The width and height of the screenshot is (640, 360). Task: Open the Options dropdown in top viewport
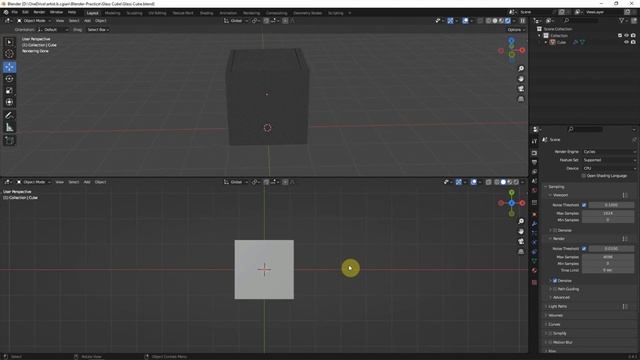pos(516,30)
